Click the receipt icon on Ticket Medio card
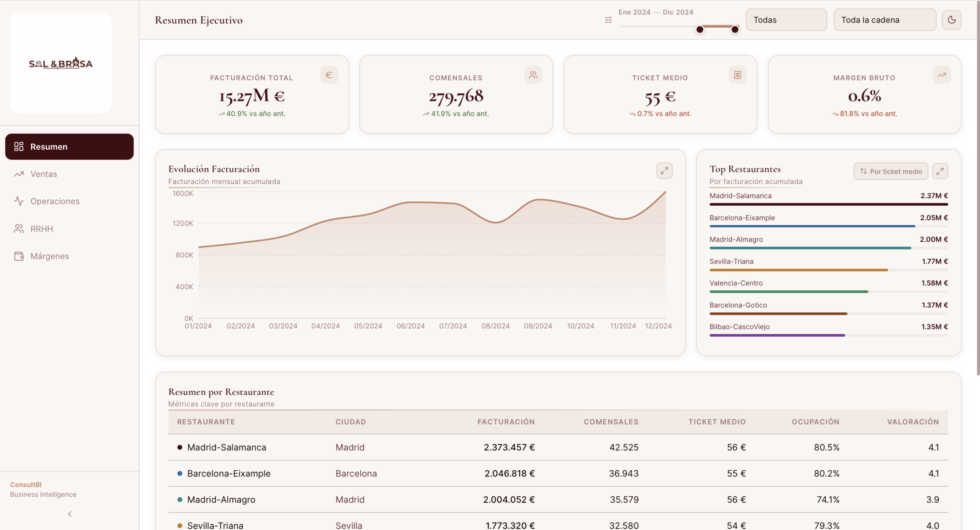This screenshot has width=980, height=530. 737,75
